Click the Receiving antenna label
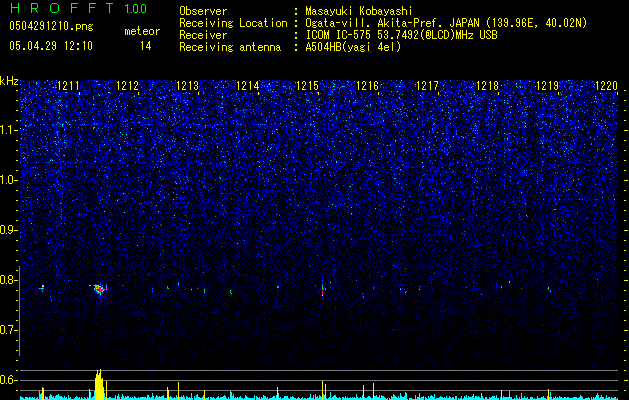The image size is (629, 400). pyautogui.click(x=230, y=47)
